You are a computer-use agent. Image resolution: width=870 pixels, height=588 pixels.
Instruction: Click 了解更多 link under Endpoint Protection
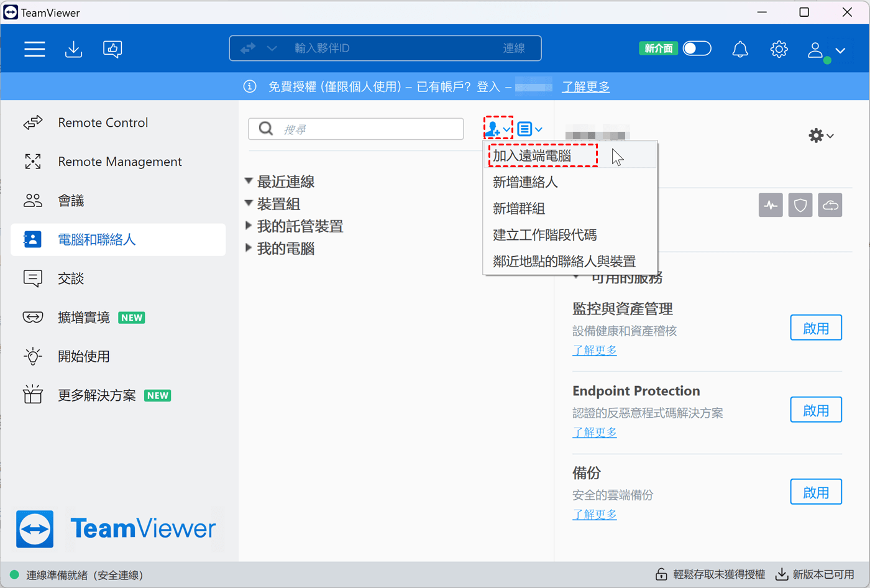click(594, 432)
